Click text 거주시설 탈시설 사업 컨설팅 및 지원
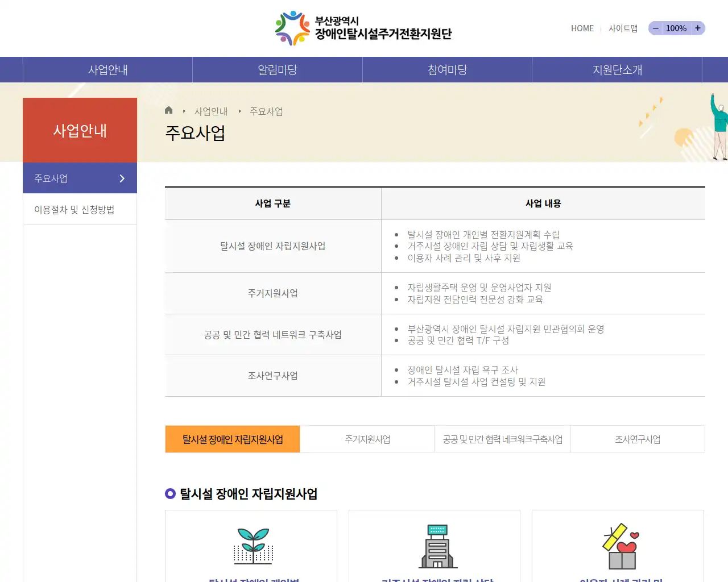 pos(476,382)
